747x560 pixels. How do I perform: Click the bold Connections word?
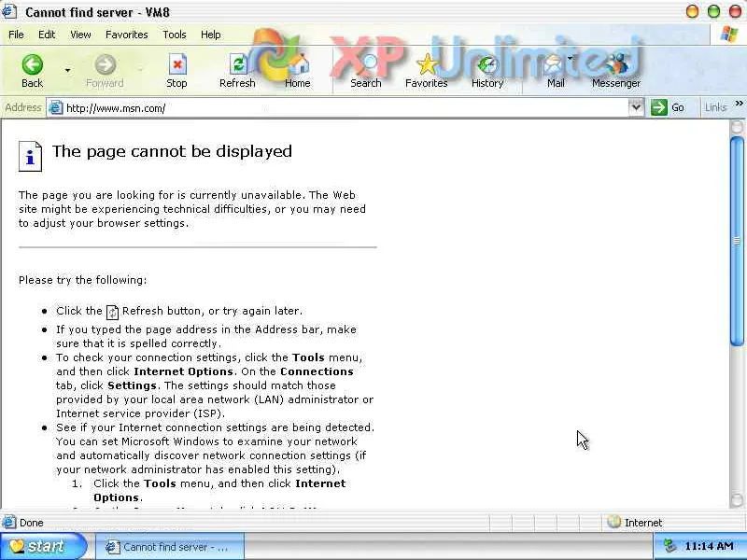pyautogui.click(x=317, y=371)
